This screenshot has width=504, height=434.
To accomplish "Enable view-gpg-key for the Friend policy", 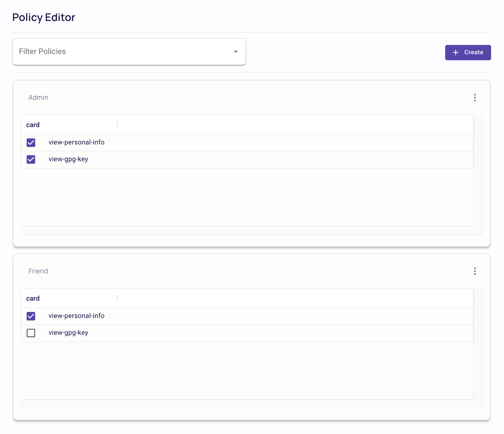I will [x=31, y=333].
